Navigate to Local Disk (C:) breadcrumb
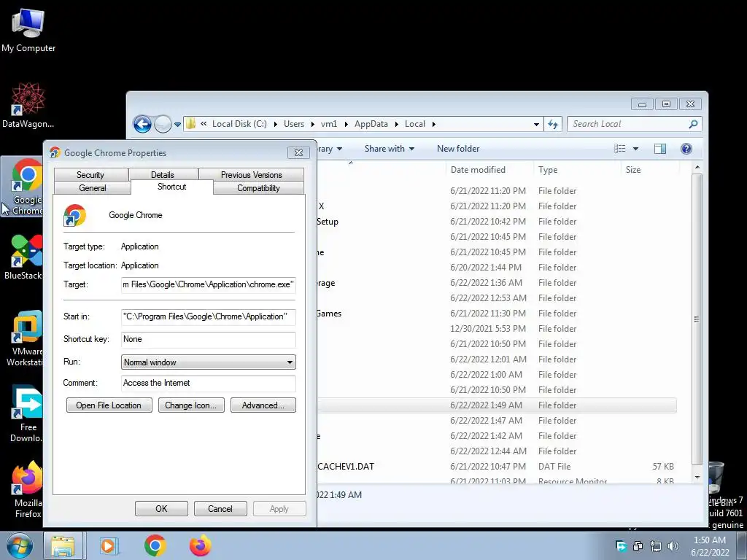747x560 pixels. click(239, 124)
